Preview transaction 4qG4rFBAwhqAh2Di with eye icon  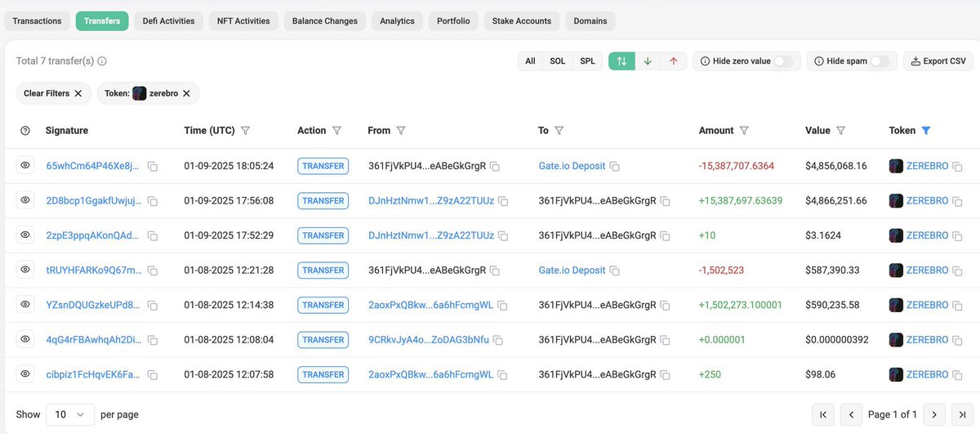[25, 339]
